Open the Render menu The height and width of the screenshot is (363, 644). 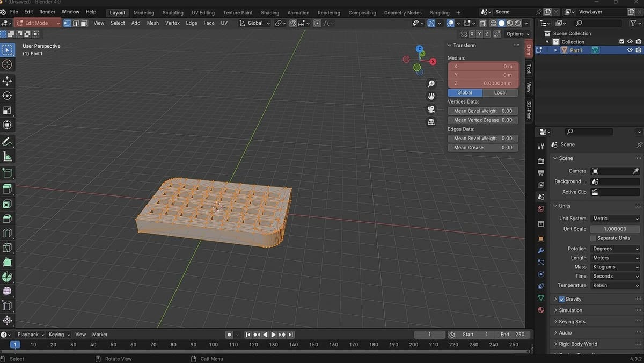click(47, 12)
